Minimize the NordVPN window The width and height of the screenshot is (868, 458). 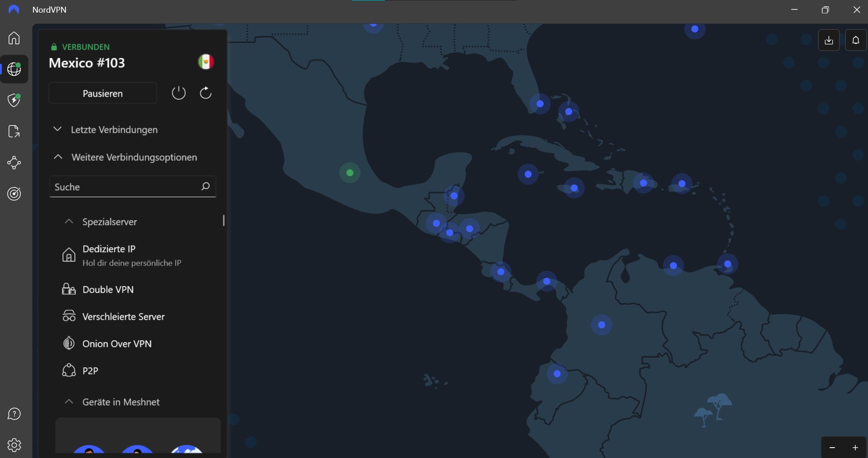(794, 9)
